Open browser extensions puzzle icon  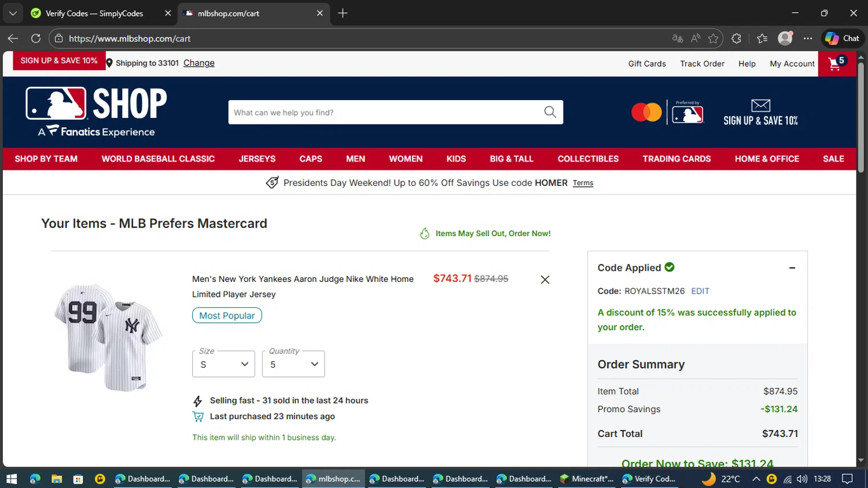(x=736, y=38)
